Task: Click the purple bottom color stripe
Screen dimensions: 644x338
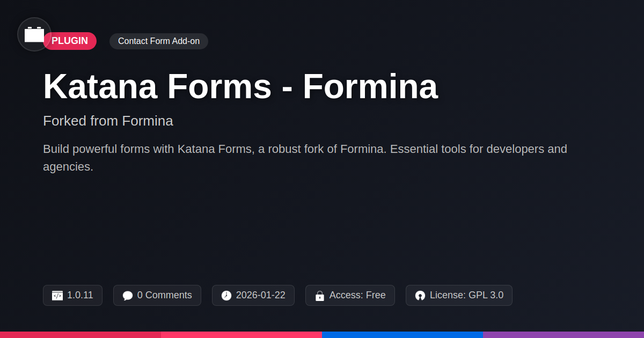Action: [563, 334]
